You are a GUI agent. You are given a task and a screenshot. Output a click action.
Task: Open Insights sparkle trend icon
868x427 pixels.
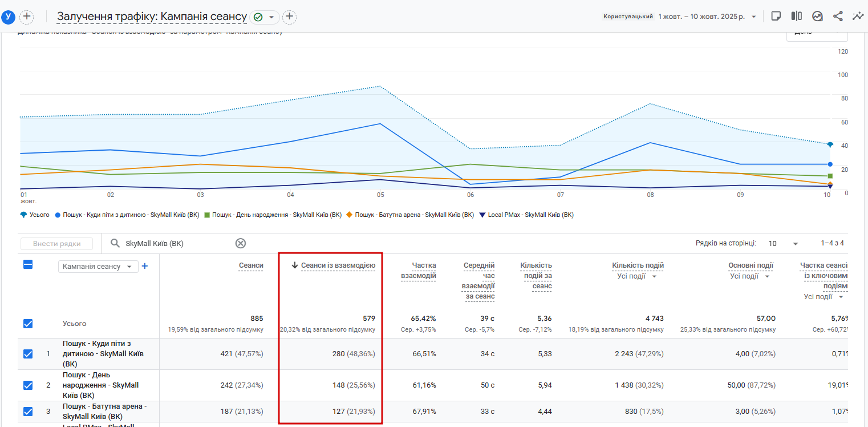point(858,17)
